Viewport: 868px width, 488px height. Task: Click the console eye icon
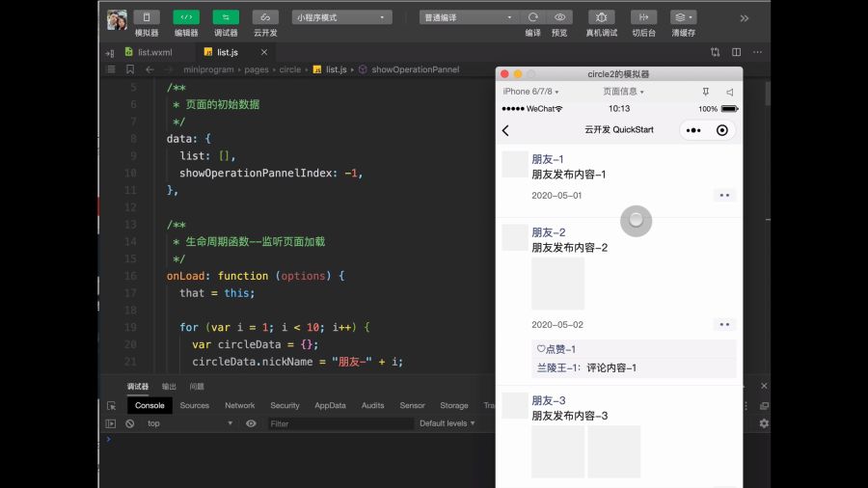coord(251,423)
